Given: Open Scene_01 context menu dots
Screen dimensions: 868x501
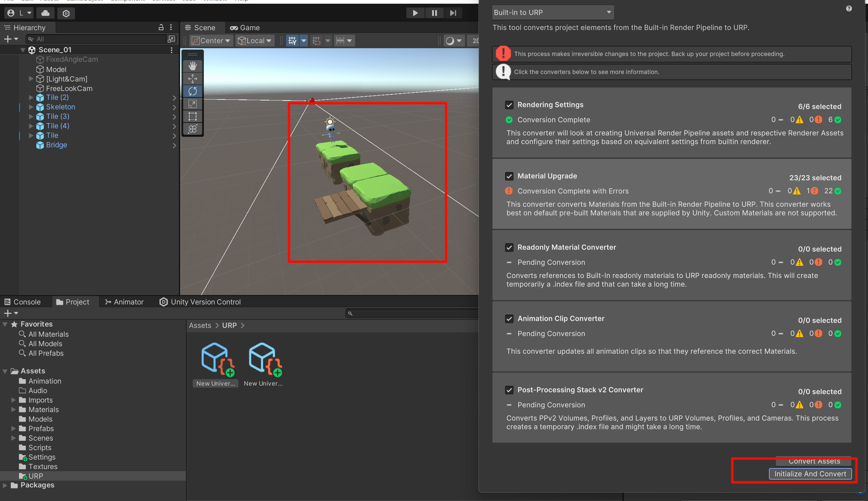Looking at the screenshot, I should point(172,50).
